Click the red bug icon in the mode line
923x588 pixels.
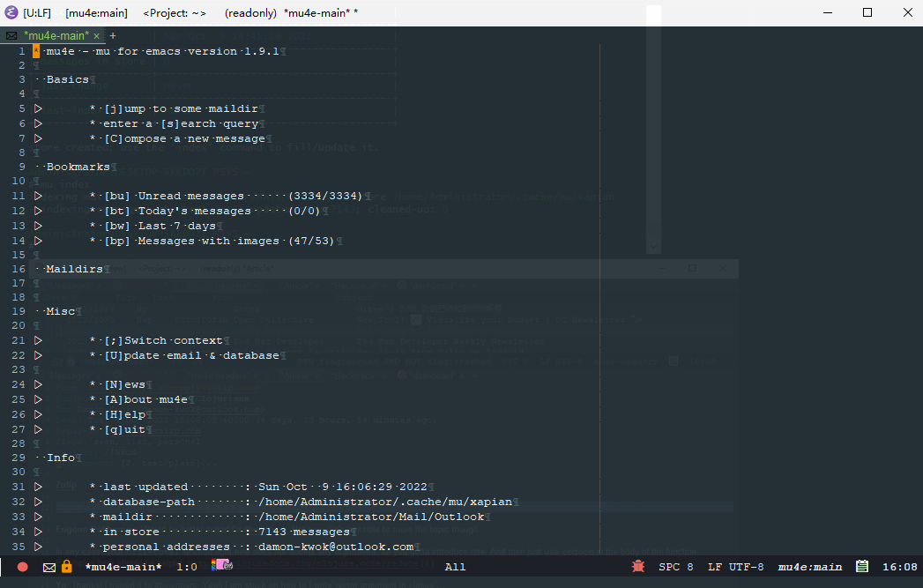638,566
